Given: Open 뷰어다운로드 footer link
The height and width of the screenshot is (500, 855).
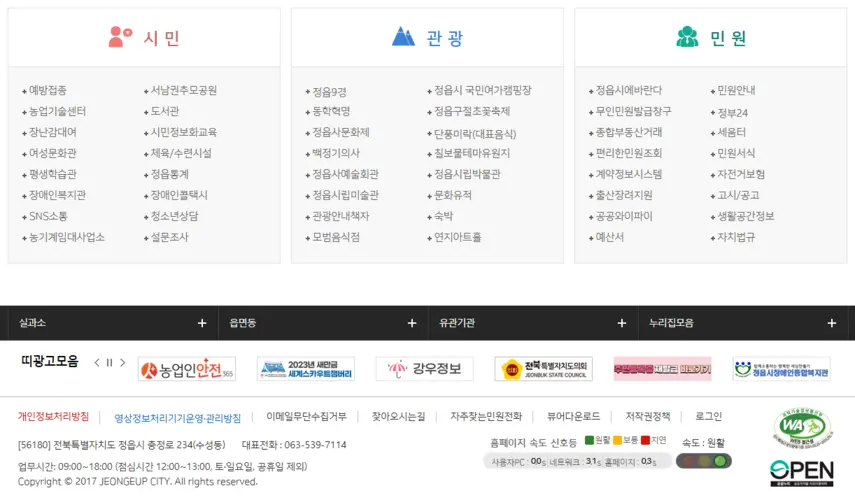Looking at the screenshot, I should point(574,417).
